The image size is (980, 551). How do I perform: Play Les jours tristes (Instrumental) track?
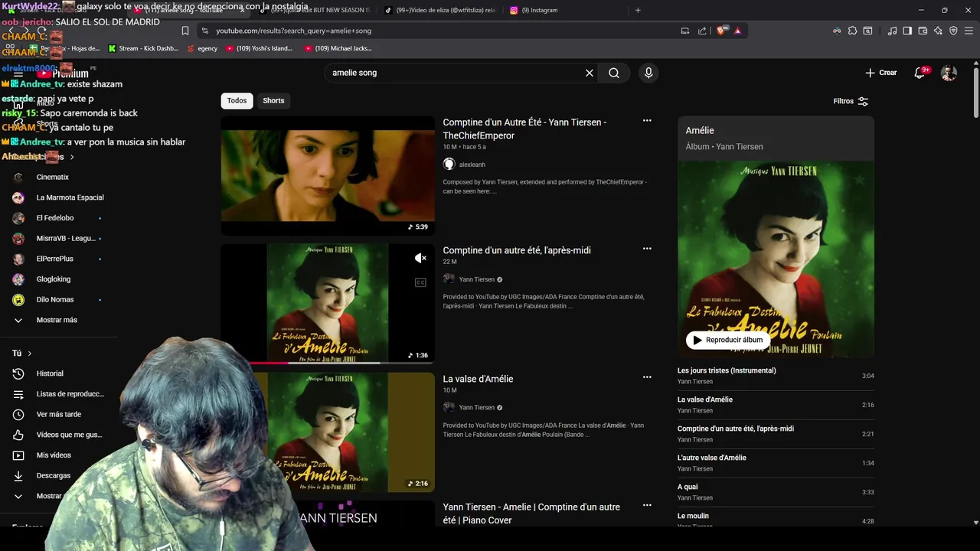click(776, 376)
